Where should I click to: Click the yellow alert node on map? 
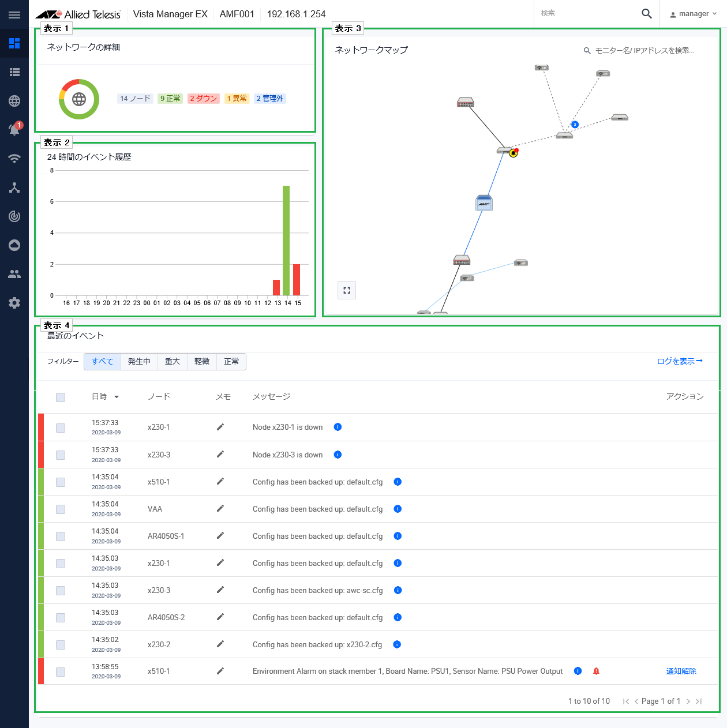pos(513,153)
